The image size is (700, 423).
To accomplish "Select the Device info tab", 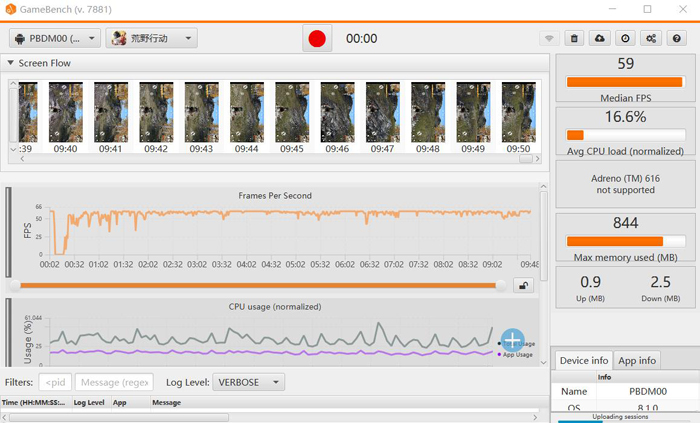I will point(582,360).
